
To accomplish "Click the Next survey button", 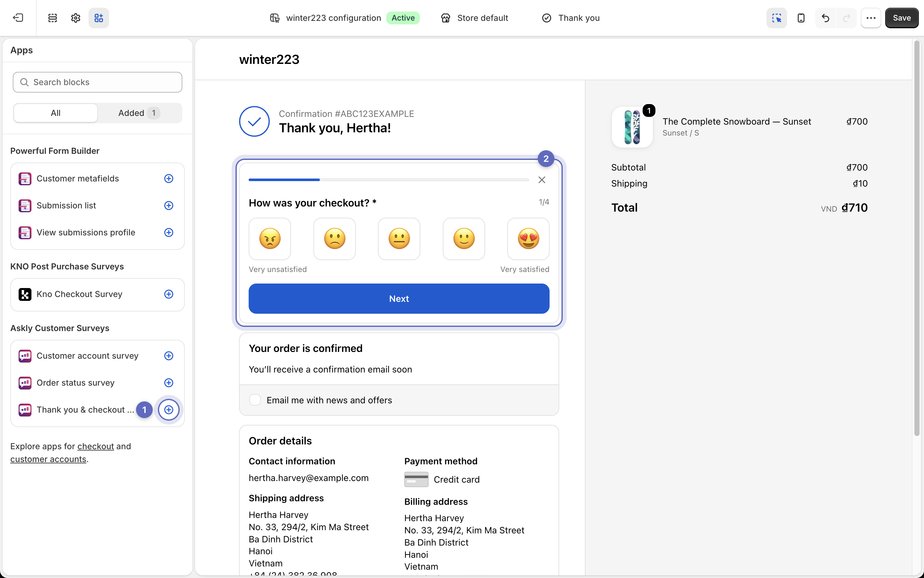I will pos(399,299).
